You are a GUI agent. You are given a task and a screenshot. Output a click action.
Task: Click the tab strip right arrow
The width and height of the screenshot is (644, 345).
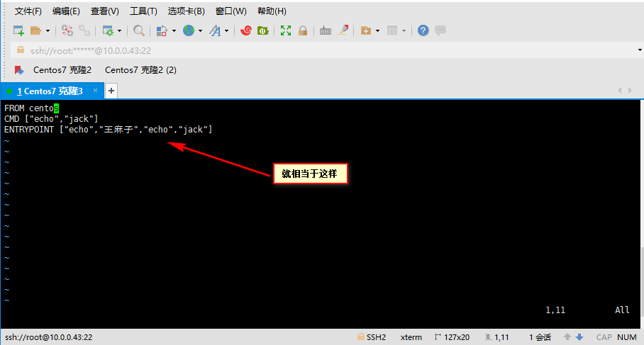(x=630, y=90)
